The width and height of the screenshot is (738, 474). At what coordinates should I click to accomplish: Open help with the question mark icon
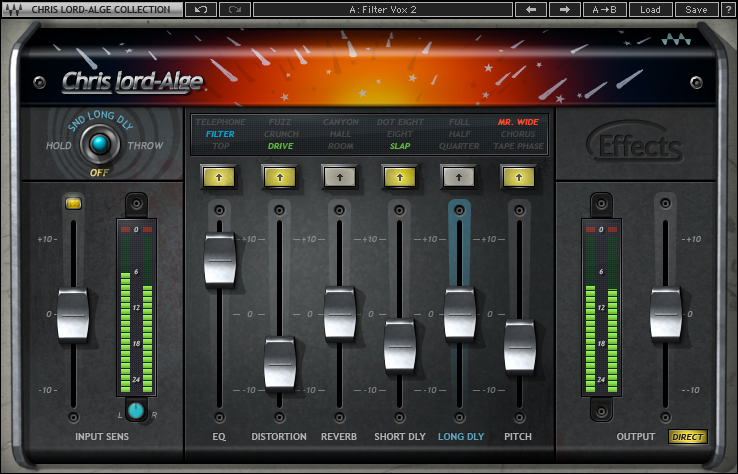pyautogui.click(x=727, y=9)
